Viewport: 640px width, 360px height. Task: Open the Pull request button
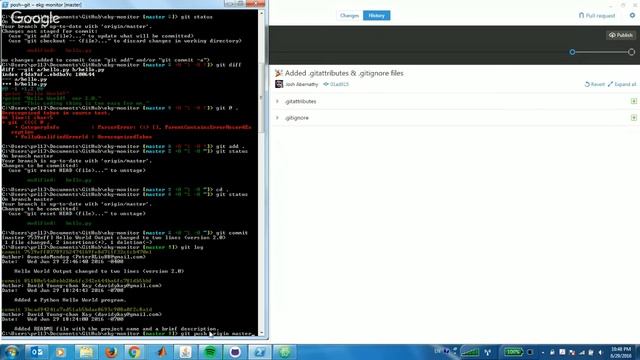[597, 16]
